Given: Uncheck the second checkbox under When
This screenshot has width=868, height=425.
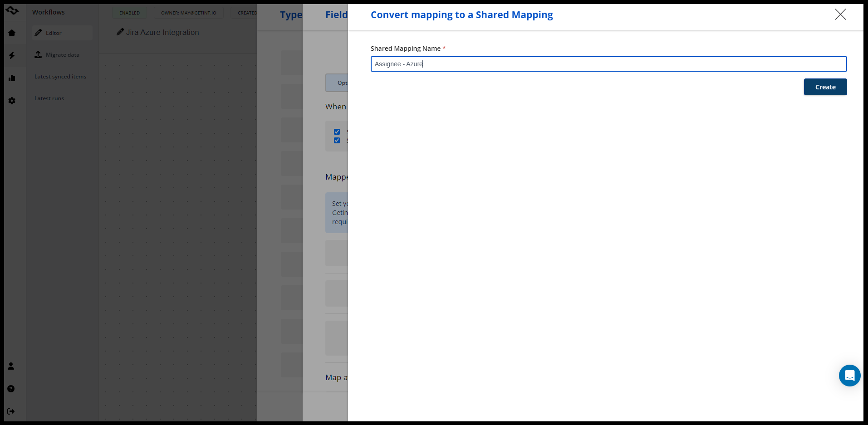Looking at the screenshot, I should coord(337,141).
